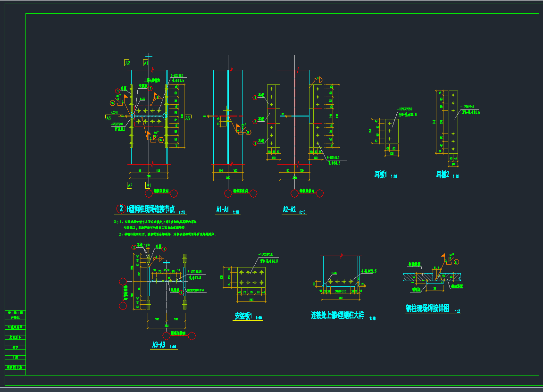Click the A3 section marker right of node
543x392 pixels.
click(188, 118)
